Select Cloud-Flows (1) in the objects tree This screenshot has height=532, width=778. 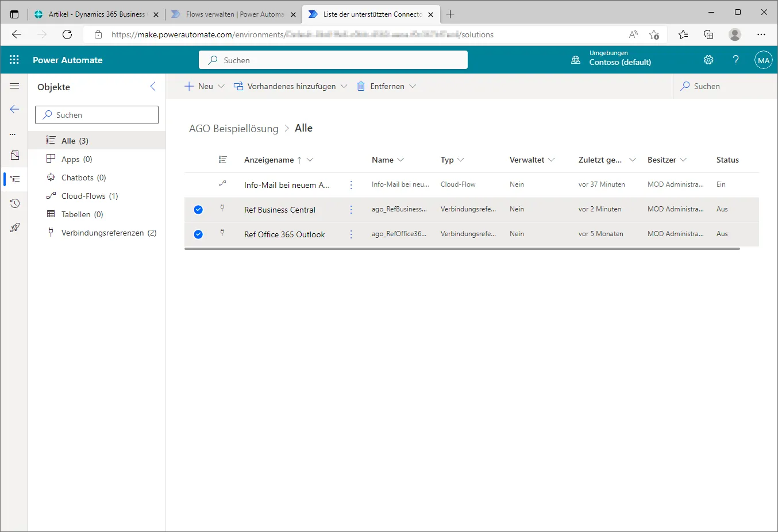point(97,196)
